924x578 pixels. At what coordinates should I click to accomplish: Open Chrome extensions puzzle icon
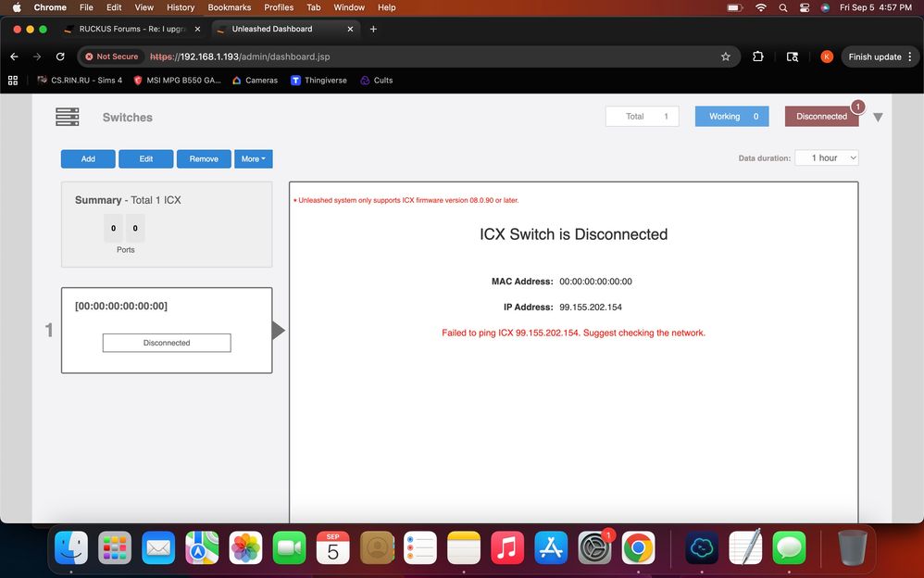[x=757, y=57]
